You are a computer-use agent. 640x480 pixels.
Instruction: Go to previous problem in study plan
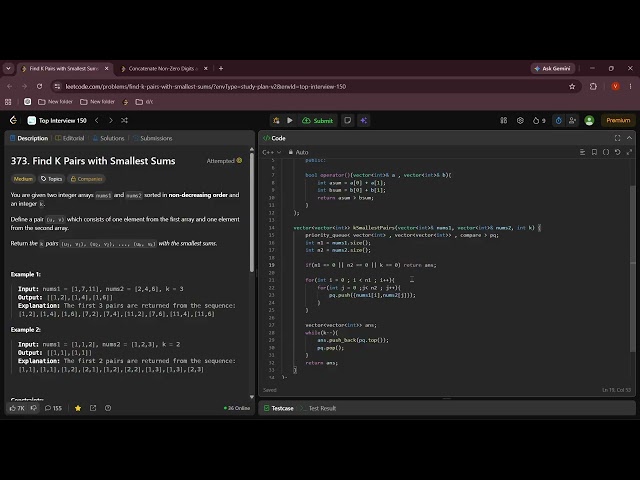[x=97, y=120]
